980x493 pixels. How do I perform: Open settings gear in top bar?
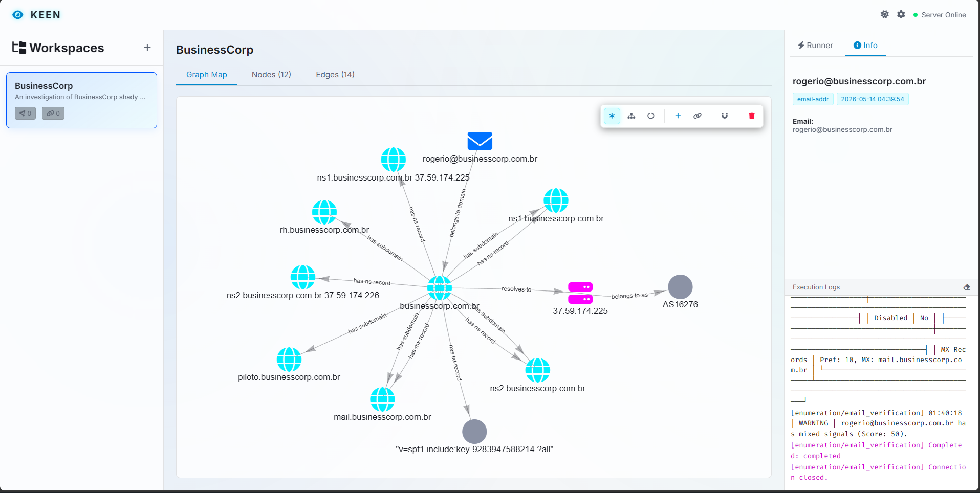(x=901, y=15)
